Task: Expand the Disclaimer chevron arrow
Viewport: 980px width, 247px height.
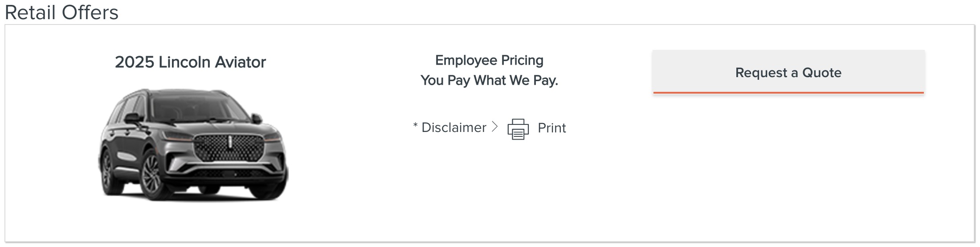Action: click(494, 127)
